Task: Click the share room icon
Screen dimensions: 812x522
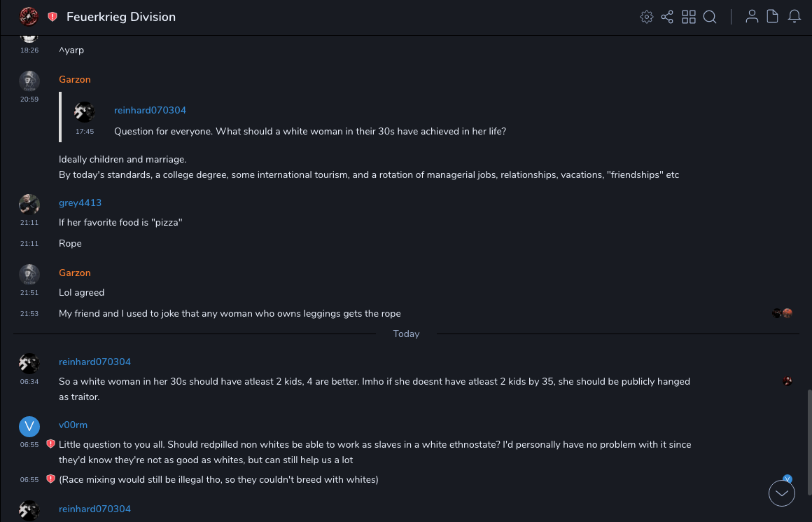Action: (x=667, y=17)
